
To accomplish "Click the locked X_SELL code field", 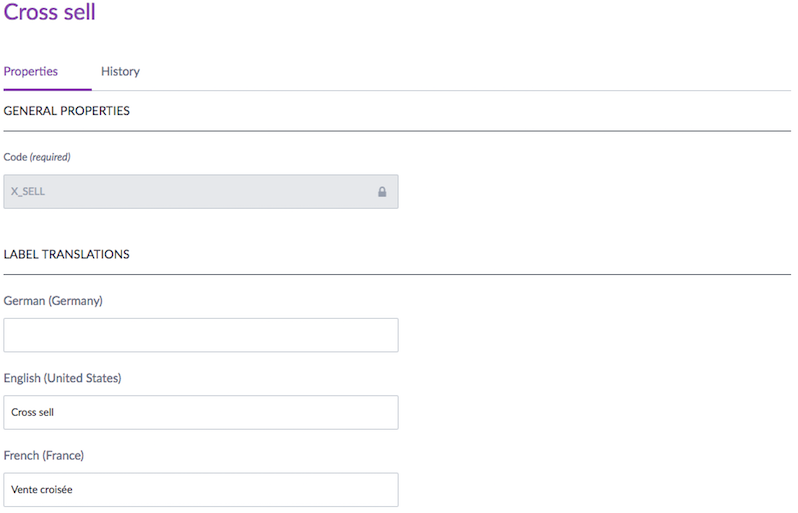I will [x=190, y=192].
